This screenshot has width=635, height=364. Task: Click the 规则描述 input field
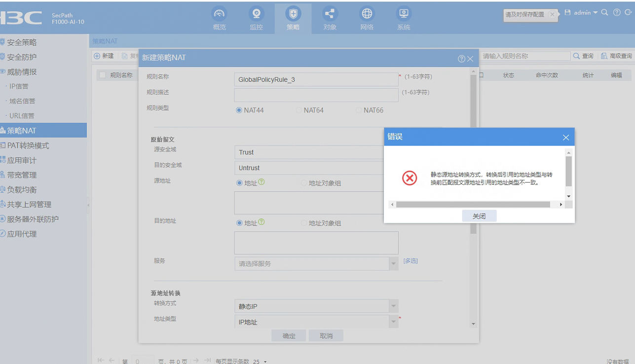pos(316,95)
